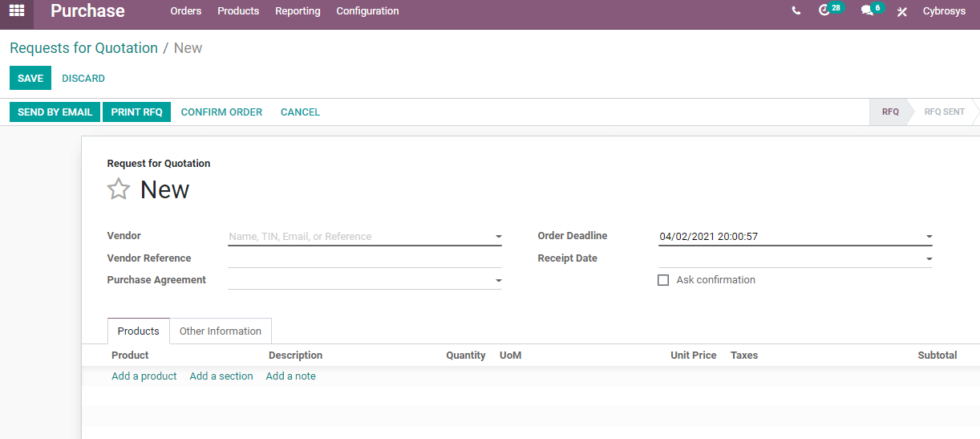Image resolution: width=980 pixels, height=439 pixels.
Task: Tick the Ask confirmation checkbox
Action: pos(663,280)
